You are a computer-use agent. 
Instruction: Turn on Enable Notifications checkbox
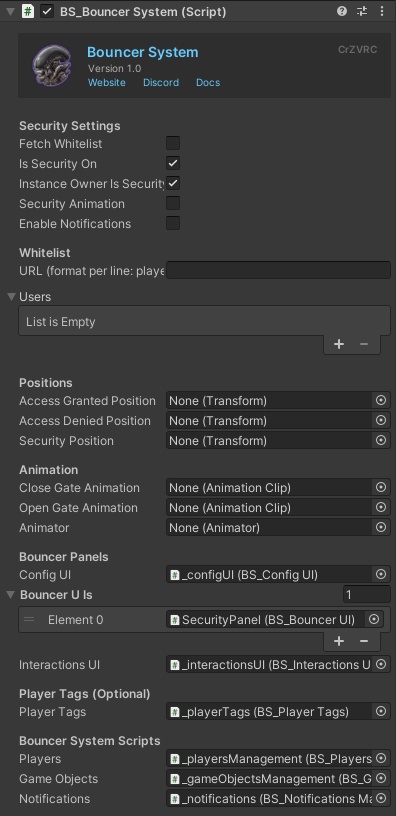coord(173,223)
